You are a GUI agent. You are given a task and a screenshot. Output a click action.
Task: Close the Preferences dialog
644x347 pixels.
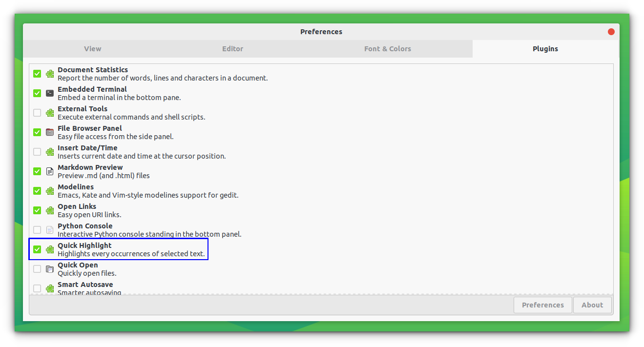pyautogui.click(x=611, y=32)
